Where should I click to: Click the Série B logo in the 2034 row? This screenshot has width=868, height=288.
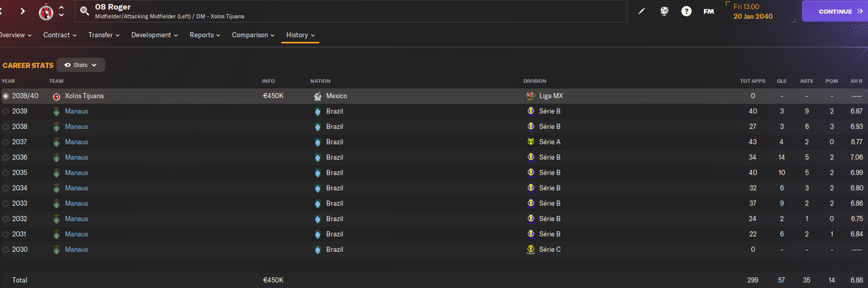tap(530, 188)
